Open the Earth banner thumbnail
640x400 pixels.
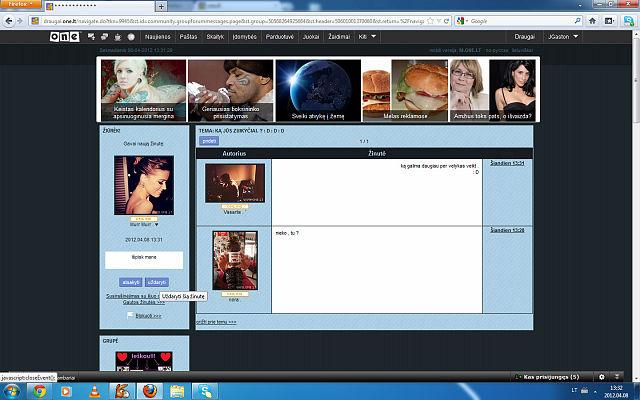point(318,90)
